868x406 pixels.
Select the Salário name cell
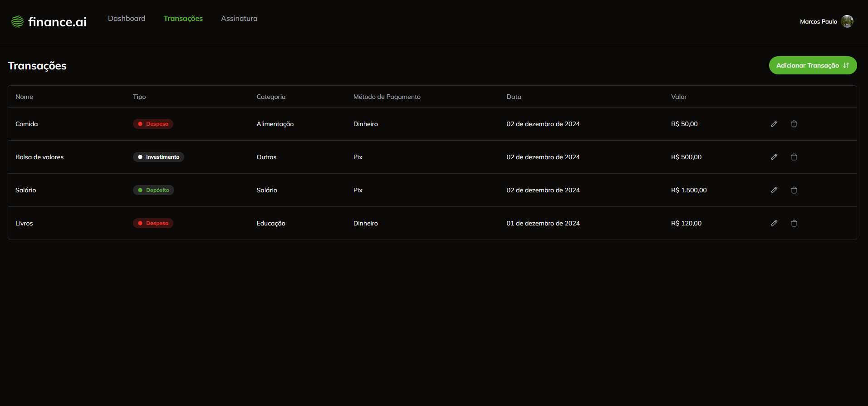click(26, 190)
